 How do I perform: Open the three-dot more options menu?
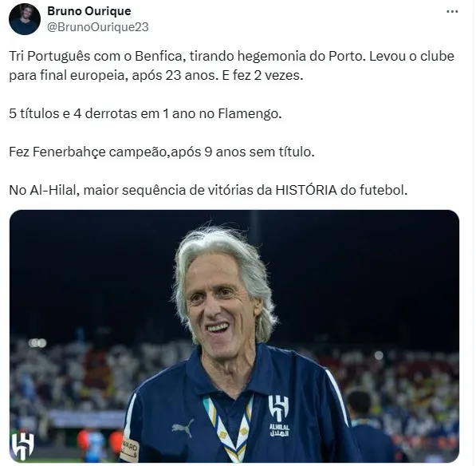(452, 11)
